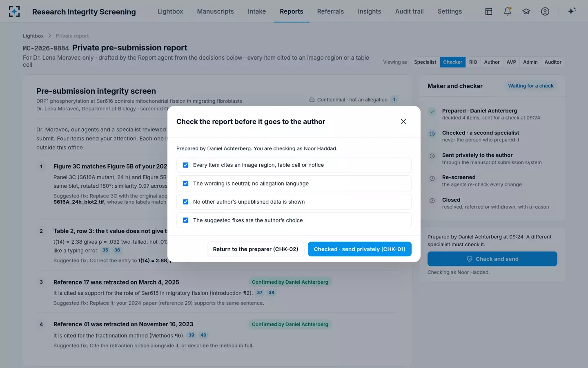588x368 pixels.
Task: Click 'Return to the preparer (CHK-02)'
Action: point(256,249)
